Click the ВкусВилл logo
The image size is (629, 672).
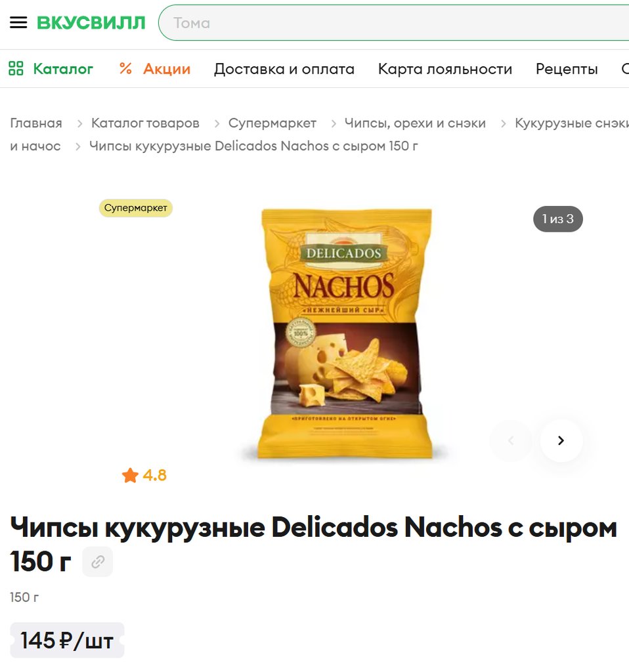click(91, 23)
